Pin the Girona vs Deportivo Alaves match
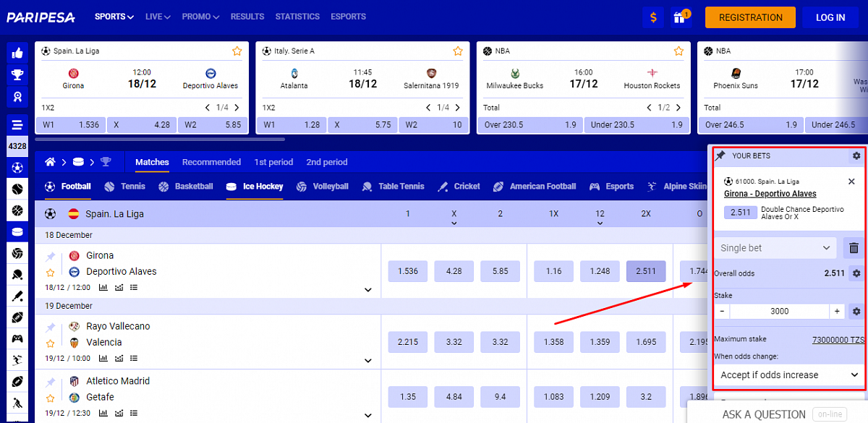The height and width of the screenshot is (423, 868). coord(51,257)
